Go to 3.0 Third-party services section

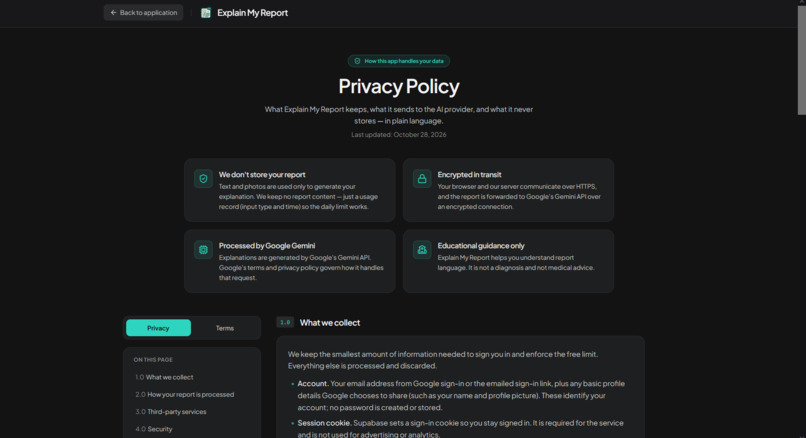[171, 412]
